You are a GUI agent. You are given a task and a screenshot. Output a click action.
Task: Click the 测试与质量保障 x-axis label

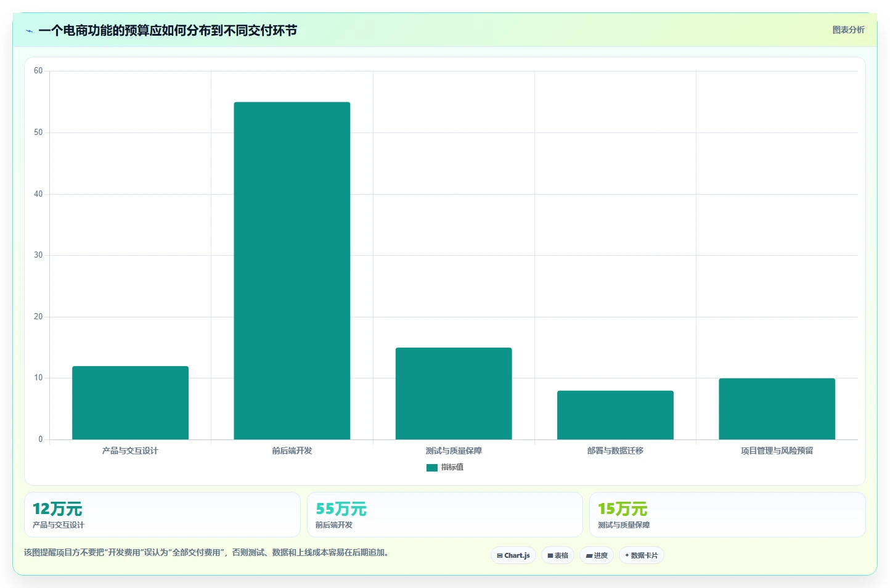pos(454,451)
